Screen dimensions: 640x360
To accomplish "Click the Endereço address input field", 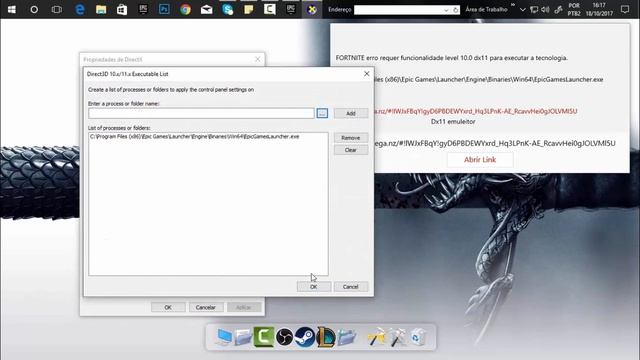I will (x=398, y=10).
